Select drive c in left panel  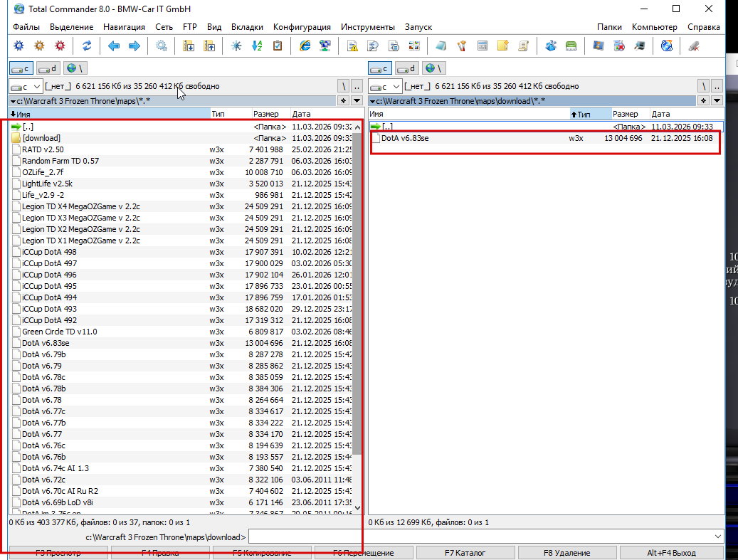point(21,68)
